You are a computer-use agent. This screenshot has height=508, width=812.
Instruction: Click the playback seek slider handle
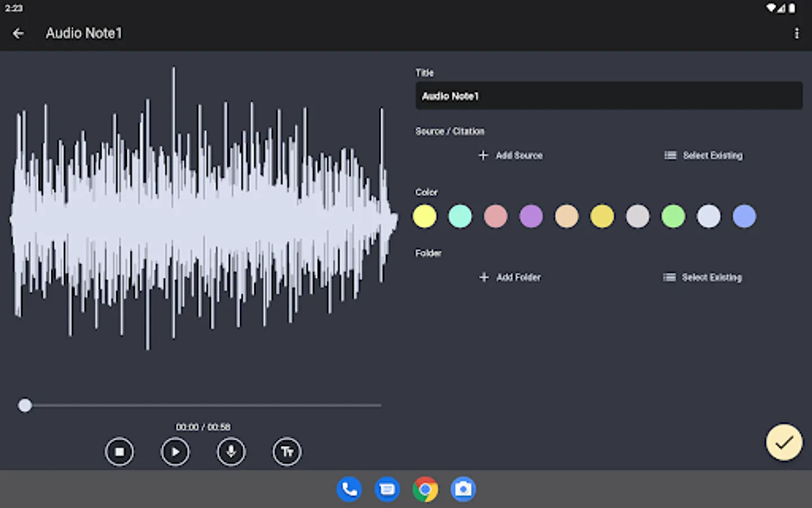click(25, 405)
